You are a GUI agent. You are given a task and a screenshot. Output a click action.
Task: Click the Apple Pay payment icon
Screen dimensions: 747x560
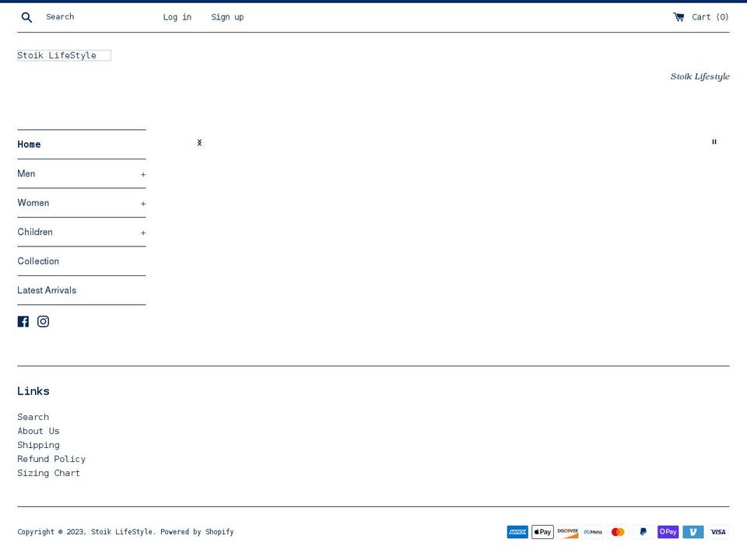coord(542,532)
